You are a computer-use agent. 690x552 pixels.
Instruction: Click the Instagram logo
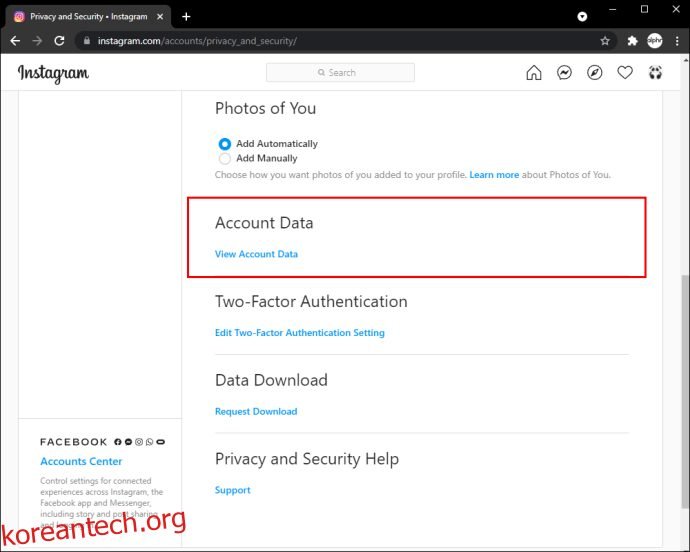(x=53, y=74)
